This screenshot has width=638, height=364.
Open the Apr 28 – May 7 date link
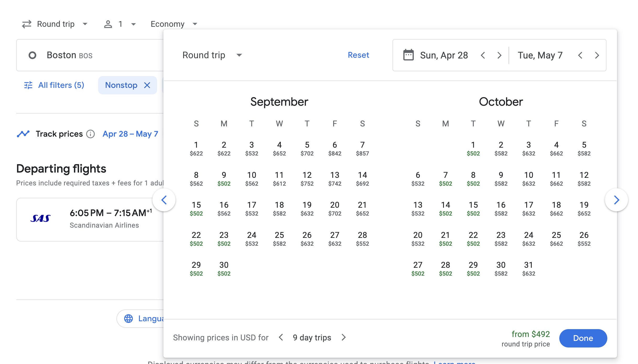pos(130,134)
